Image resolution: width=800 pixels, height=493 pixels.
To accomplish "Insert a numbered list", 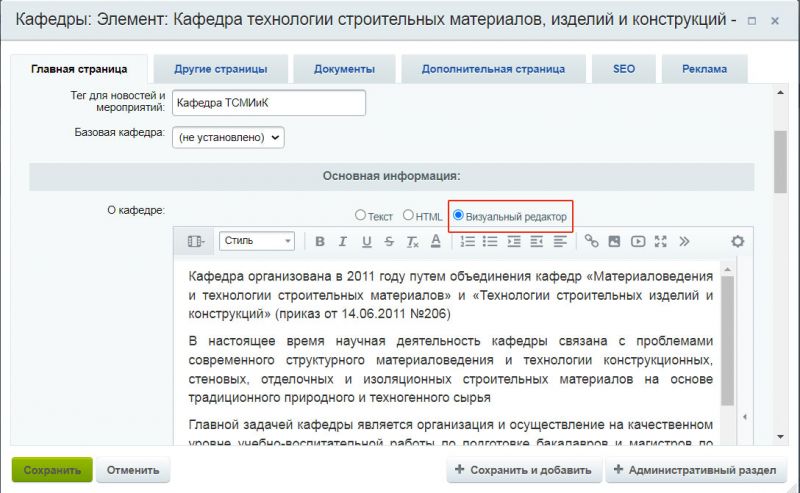I will [x=467, y=241].
